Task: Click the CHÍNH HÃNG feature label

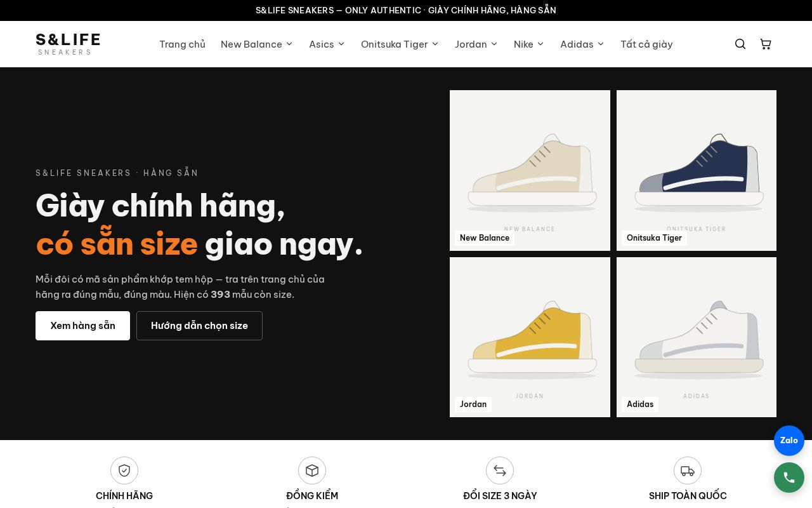Action: (x=124, y=496)
